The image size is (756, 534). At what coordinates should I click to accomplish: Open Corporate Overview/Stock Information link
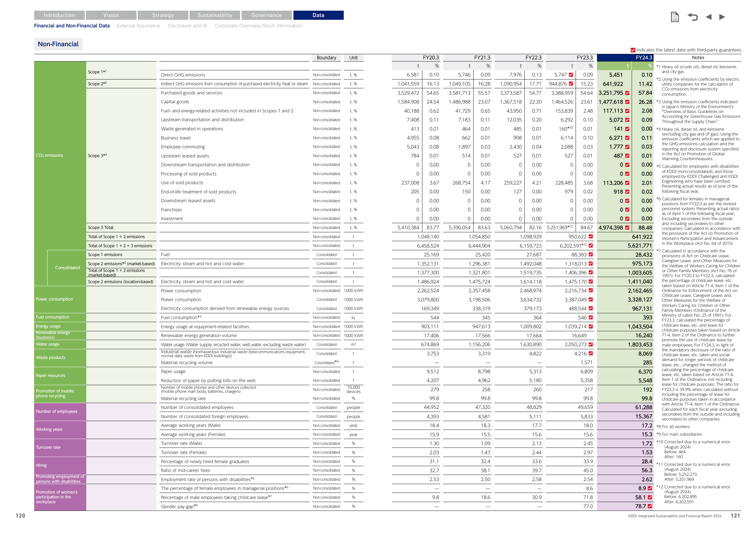pyautogui.click(x=258, y=26)
